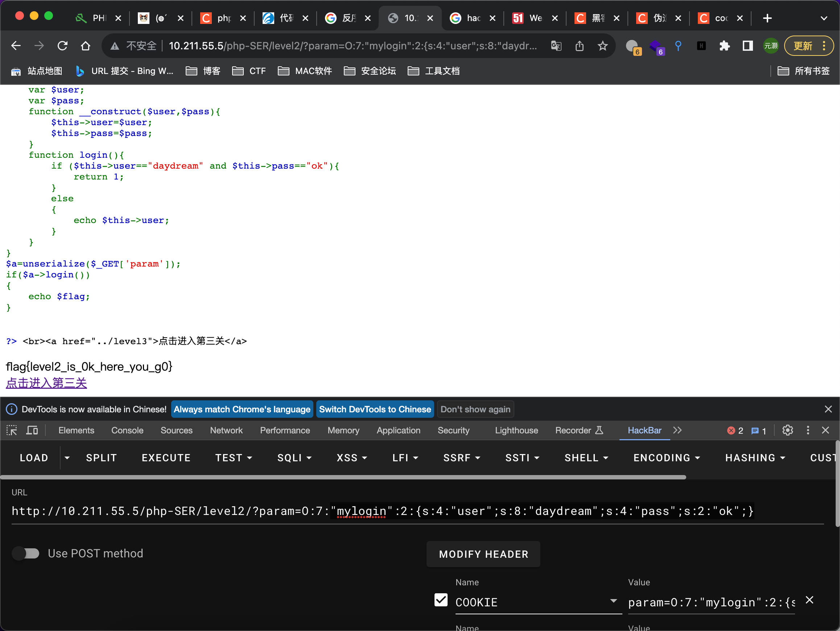Screen dimensions: 840x631
Task: Click the LOAD button
Action: pos(34,458)
